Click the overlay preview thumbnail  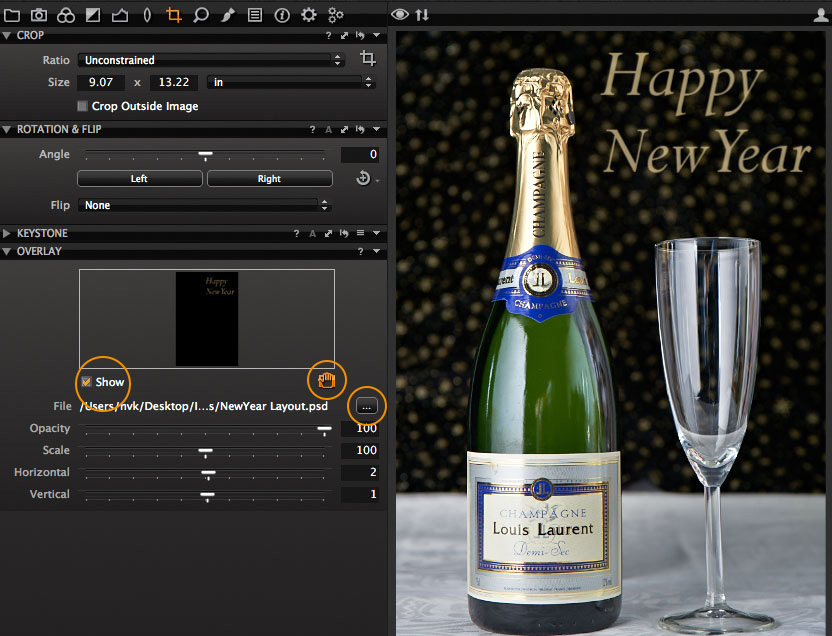207,319
